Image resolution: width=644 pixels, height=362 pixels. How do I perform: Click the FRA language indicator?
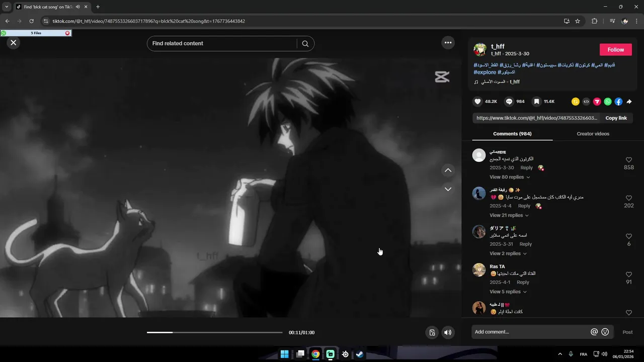pyautogui.click(x=584, y=354)
